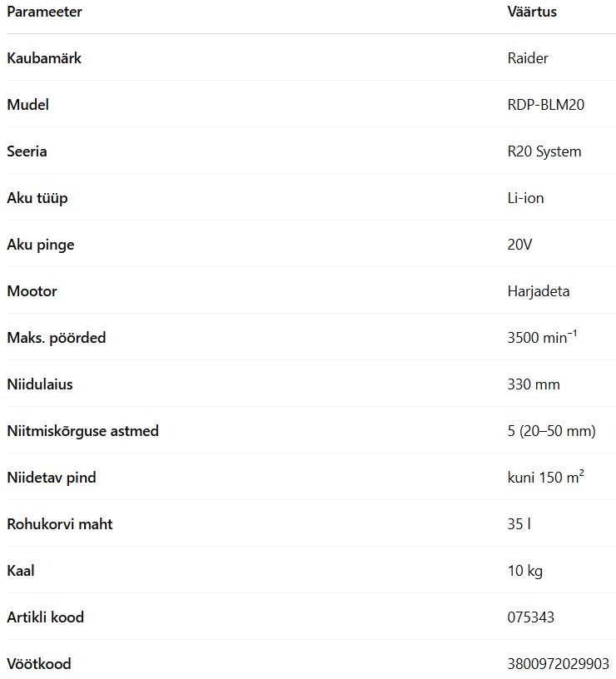Select the model value RDP-BLM20

pos(546,105)
